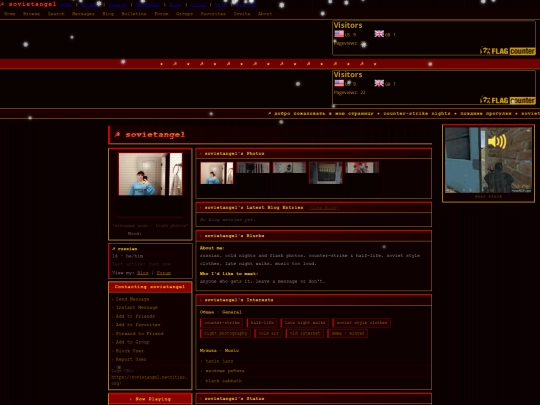Image resolution: width=540 pixels, height=405 pixels.
Task: Click the sovietangel's Photos section header
Action: pos(314,154)
